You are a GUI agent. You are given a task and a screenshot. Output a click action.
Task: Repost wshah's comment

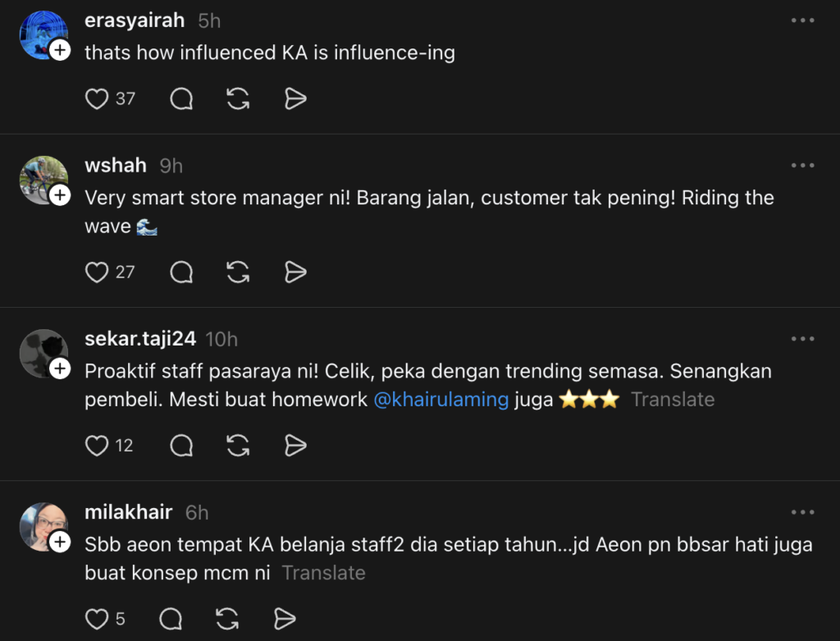coord(238,272)
